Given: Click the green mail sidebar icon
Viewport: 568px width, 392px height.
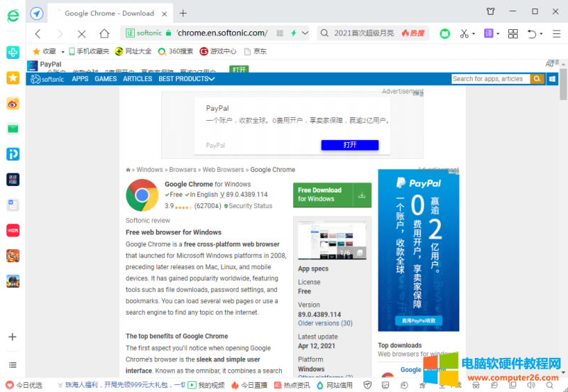Looking at the screenshot, I should coord(13,129).
